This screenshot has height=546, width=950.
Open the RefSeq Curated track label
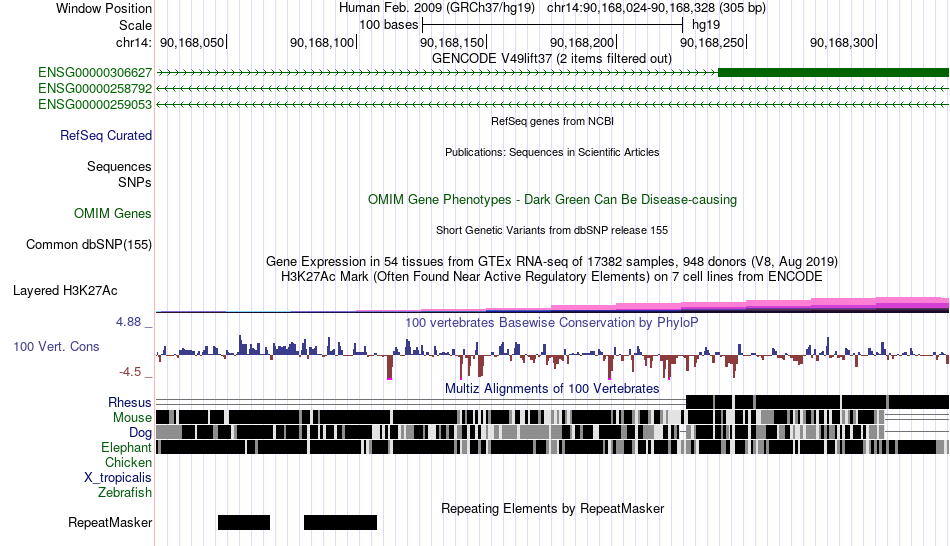click(x=106, y=136)
